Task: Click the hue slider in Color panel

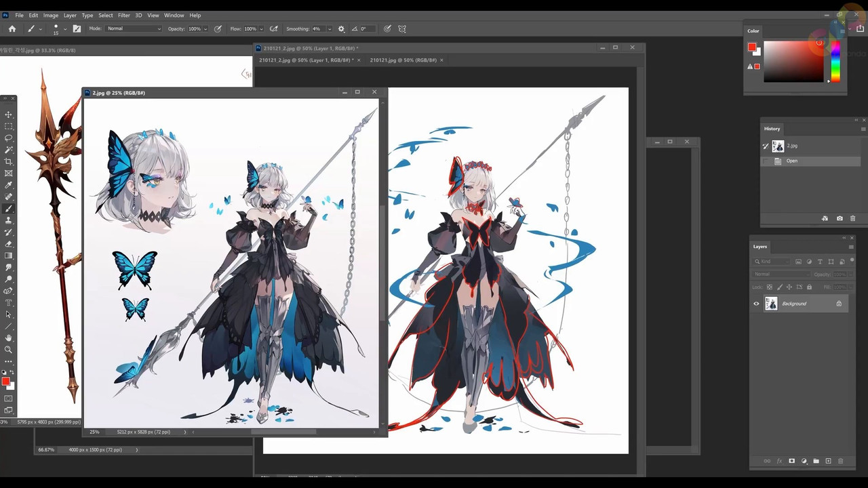Action: pos(835,62)
